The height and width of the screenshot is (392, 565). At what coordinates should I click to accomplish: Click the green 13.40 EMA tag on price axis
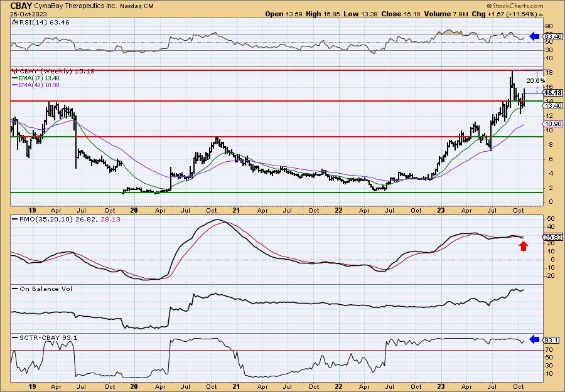point(553,105)
